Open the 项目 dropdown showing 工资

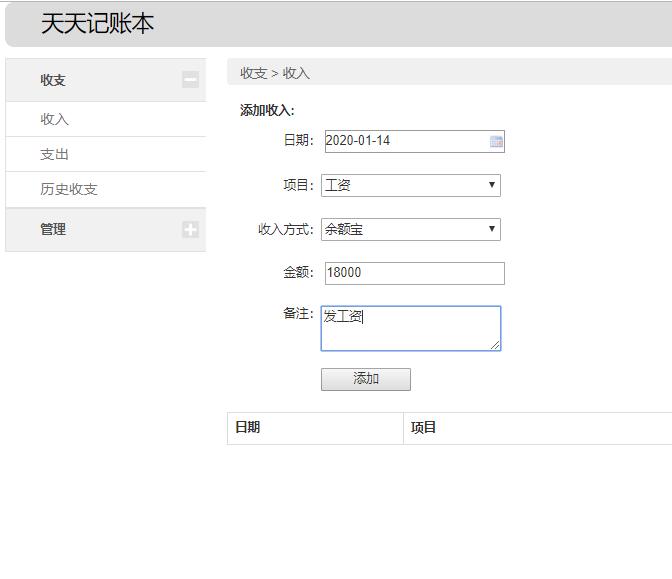(411, 185)
